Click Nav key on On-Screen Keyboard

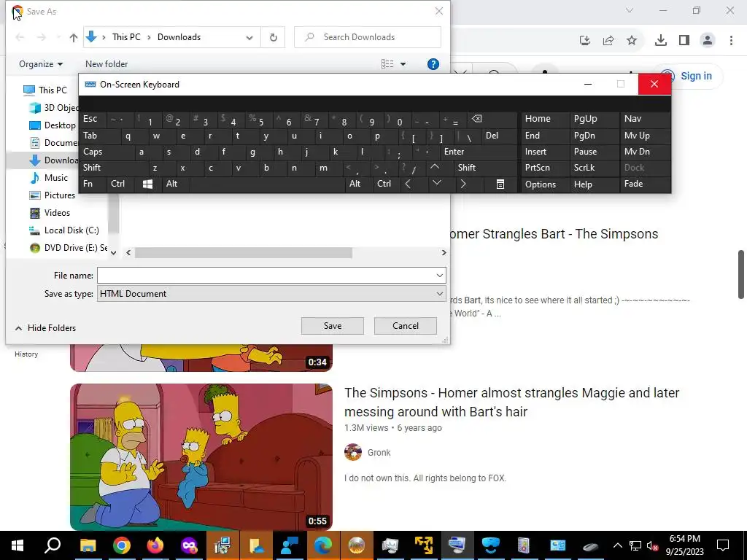click(645, 119)
